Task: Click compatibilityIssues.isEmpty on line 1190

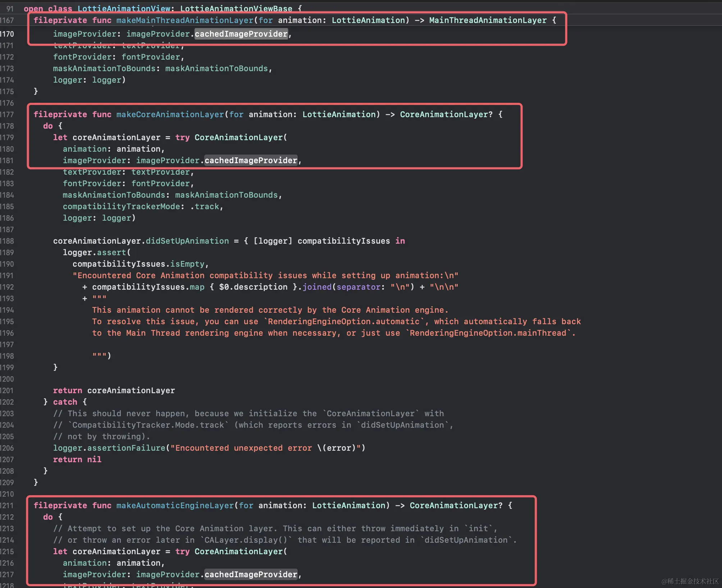Action: click(138, 264)
